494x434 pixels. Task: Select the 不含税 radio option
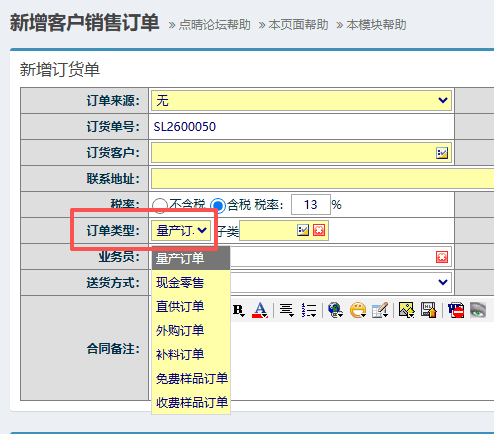[x=160, y=205]
